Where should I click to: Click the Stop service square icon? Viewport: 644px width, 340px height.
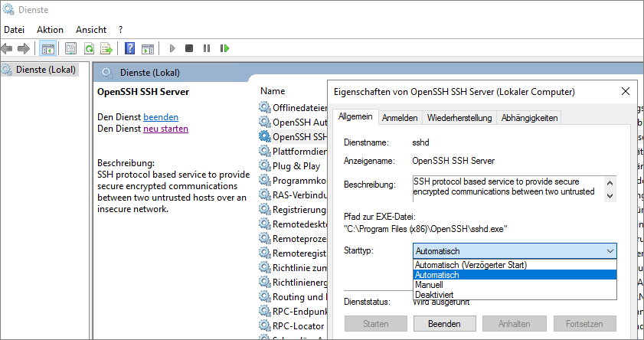click(x=189, y=48)
